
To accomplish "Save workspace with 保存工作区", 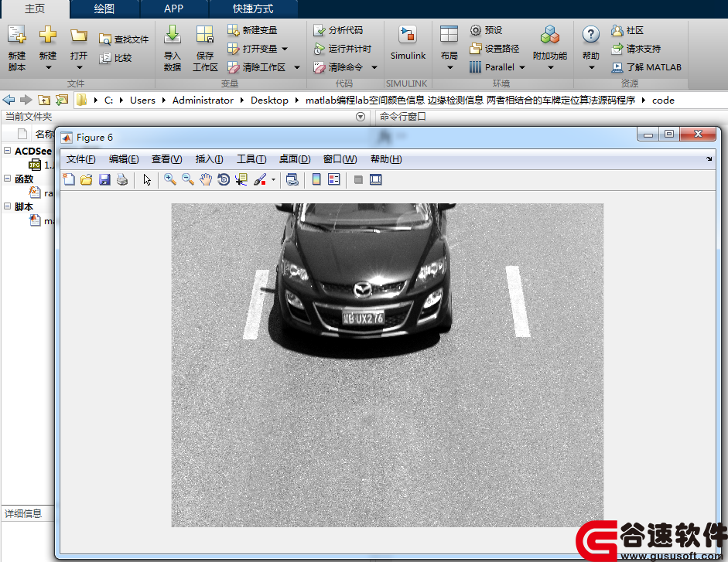I will click(x=205, y=48).
